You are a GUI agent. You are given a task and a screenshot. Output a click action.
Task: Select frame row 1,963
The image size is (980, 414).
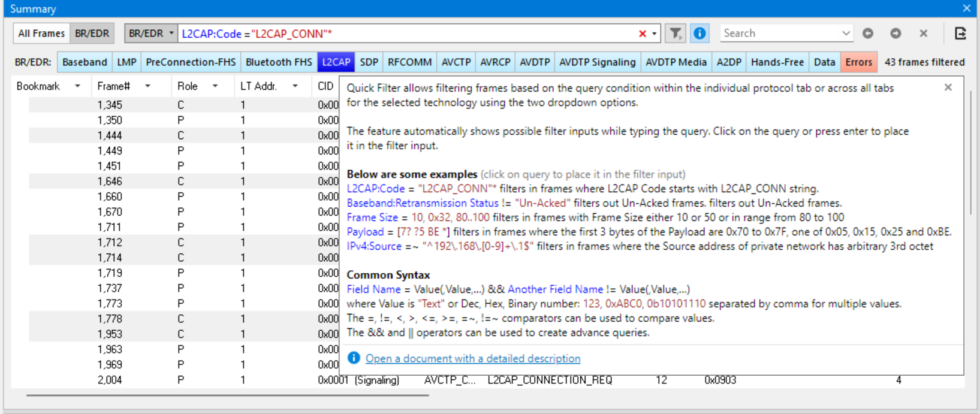pos(183,349)
